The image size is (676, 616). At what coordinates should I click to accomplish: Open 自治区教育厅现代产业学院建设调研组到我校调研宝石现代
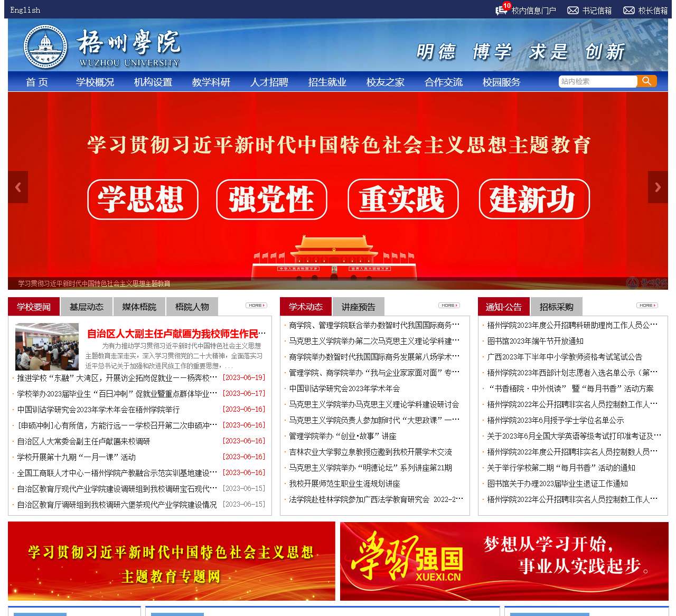click(x=117, y=489)
